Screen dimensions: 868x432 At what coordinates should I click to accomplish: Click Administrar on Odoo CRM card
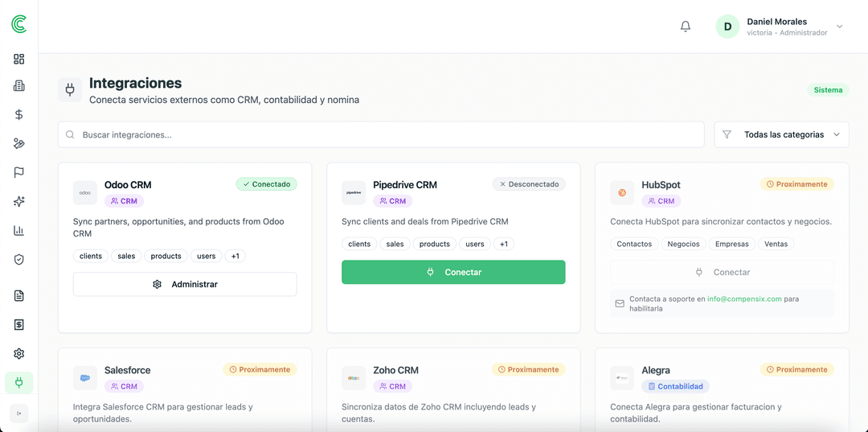[185, 284]
